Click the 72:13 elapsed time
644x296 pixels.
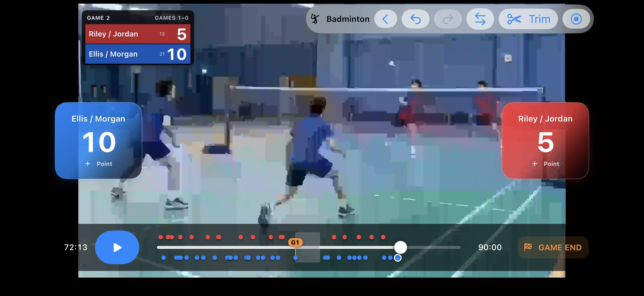[76, 247]
